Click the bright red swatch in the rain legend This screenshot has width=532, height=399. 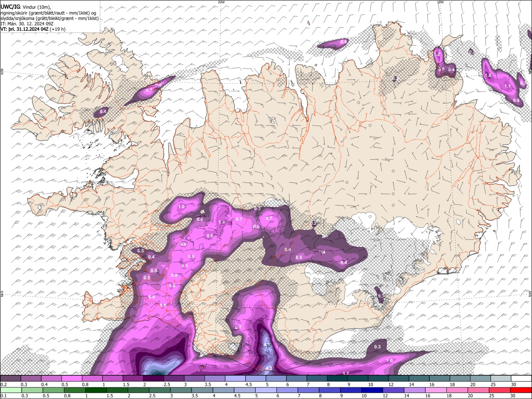pyautogui.click(x=521, y=390)
